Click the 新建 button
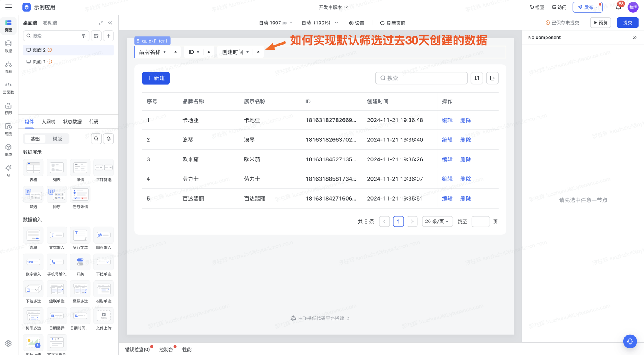The image size is (644, 355). tap(156, 78)
